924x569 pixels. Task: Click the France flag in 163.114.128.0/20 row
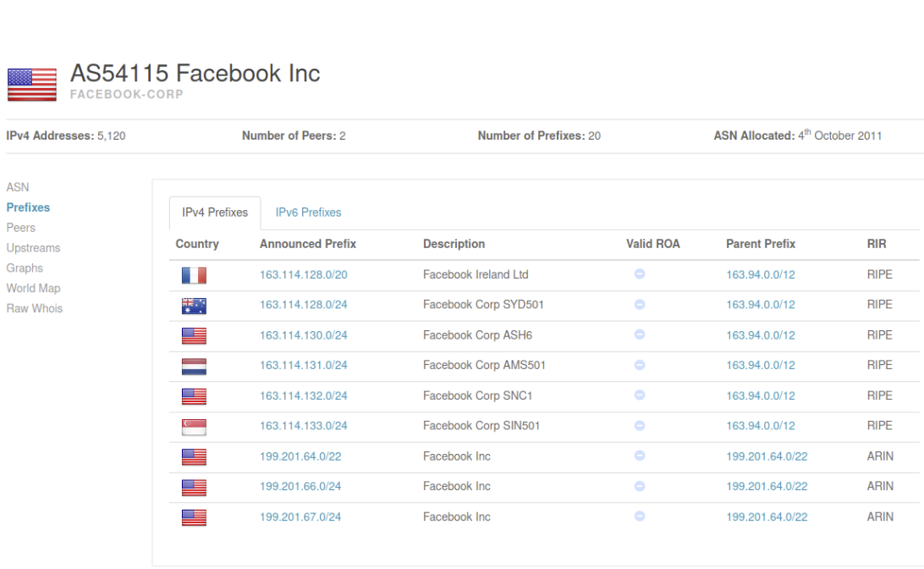click(x=194, y=275)
